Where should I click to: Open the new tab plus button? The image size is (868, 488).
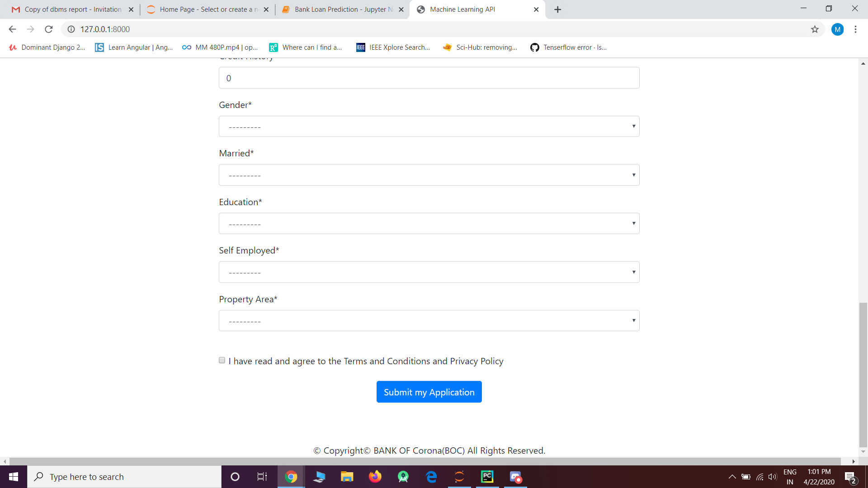point(557,9)
